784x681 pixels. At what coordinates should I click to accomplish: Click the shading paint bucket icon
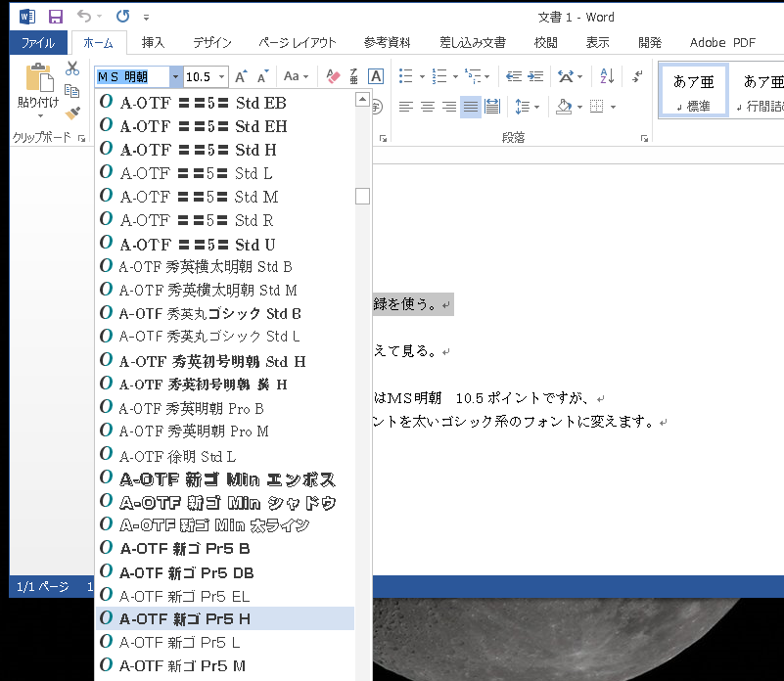point(564,107)
